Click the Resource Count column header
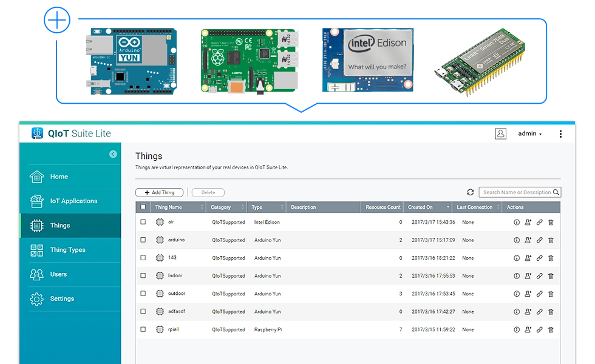This screenshot has height=364, width=595. click(x=382, y=207)
